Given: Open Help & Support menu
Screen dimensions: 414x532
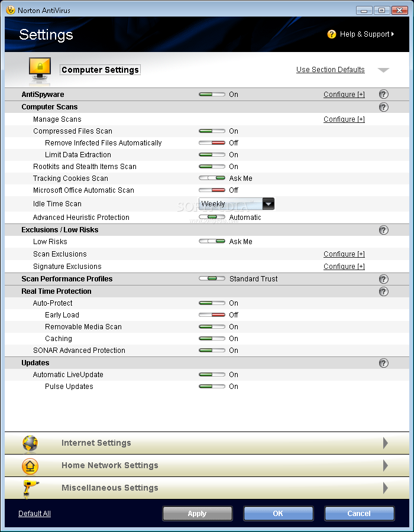Looking at the screenshot, I should click(367, 34).
